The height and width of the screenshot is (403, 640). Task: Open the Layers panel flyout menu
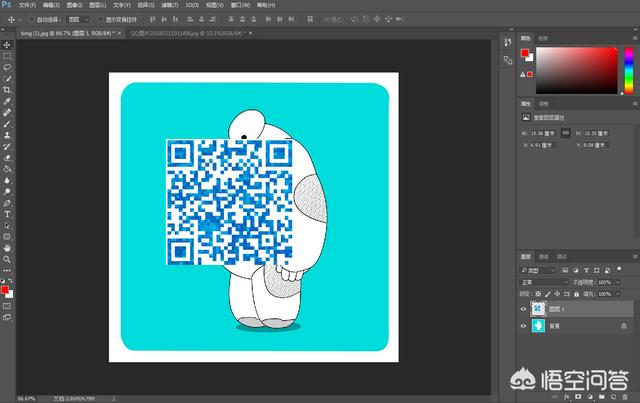click(635, 256)
